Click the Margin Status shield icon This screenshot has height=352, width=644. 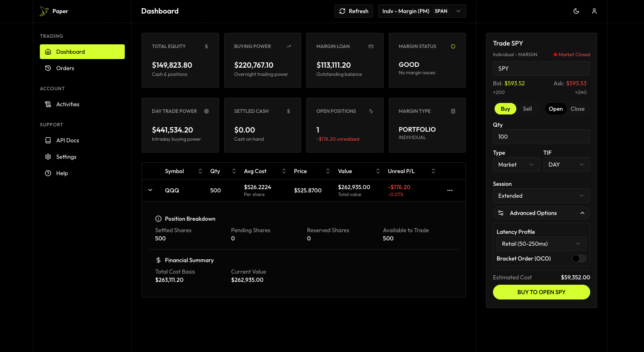pyautogui.click(x=453, y=46)
